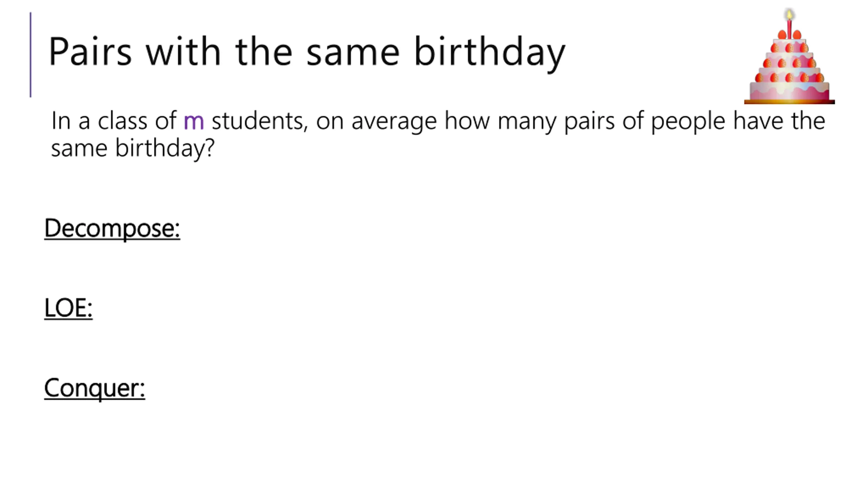The width and height of the screenshot is (868, 488).
Task: Click the purple letter m
Action: point(194,121)
